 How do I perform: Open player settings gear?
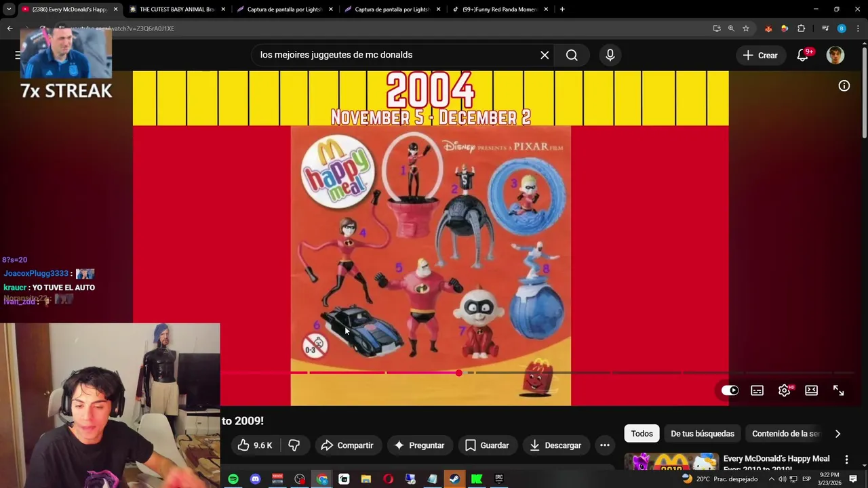785,390
